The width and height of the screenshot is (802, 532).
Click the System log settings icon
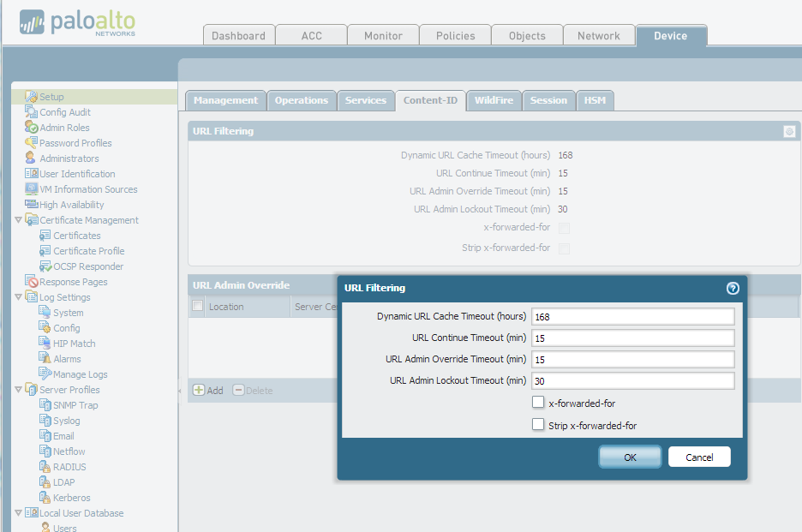[45, 312]
